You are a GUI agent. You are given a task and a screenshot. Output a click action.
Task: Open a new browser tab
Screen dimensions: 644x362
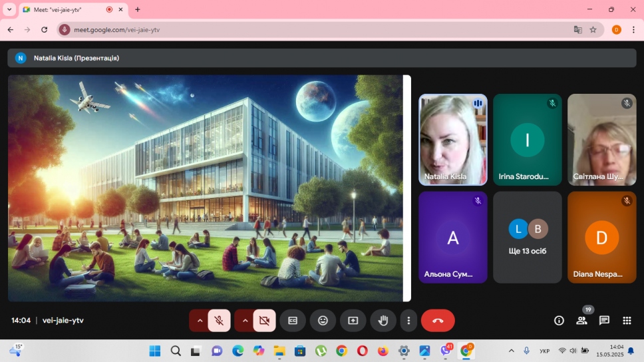pos(138,9)
